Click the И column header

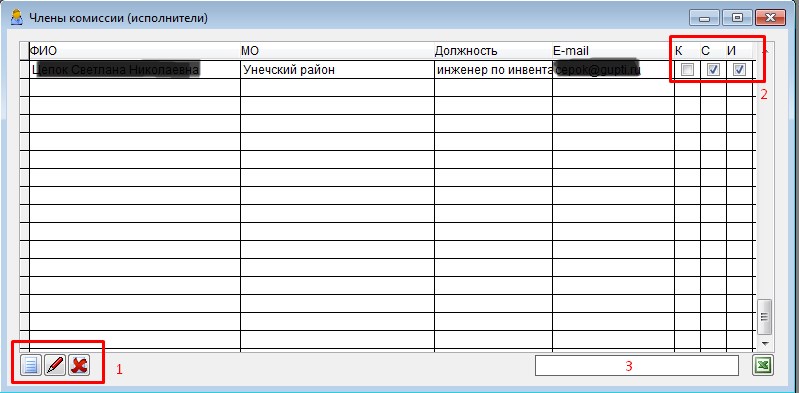(739, 51)
